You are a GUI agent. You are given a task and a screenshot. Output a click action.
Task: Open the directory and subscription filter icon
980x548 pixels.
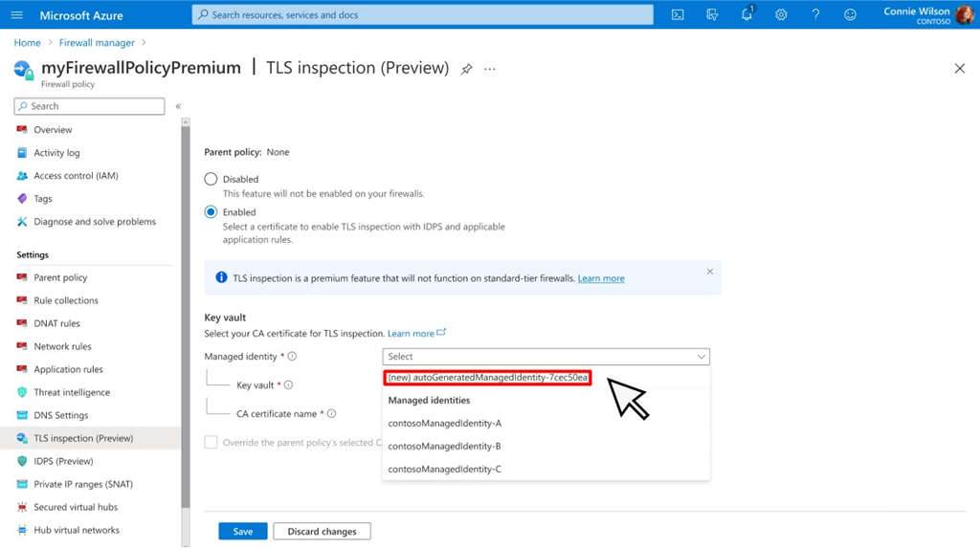(712, 14)
